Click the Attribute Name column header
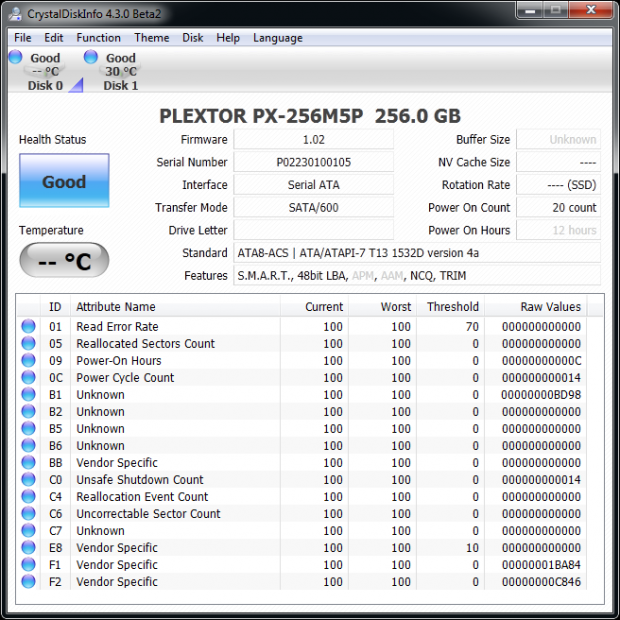The image size is (620, 620). 176,306
